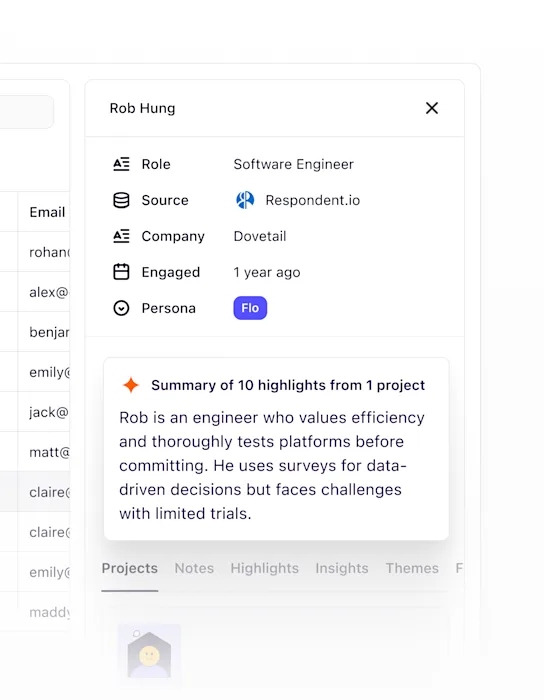The width and height of the screenshot is (544, 700).
Task: Switch to the Notes tab
Action: 194,568
